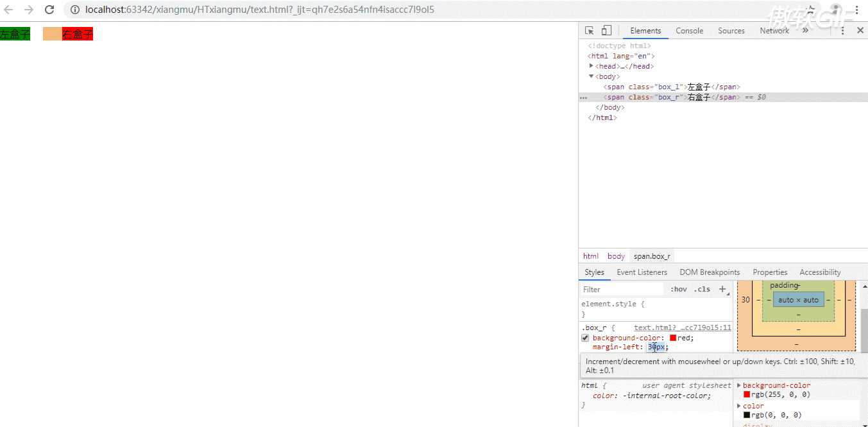Open the Properties sub-tab
Image resolution: width=868 pixels, height=427 pixels.
pyautogui.click(x=770, y=272)
